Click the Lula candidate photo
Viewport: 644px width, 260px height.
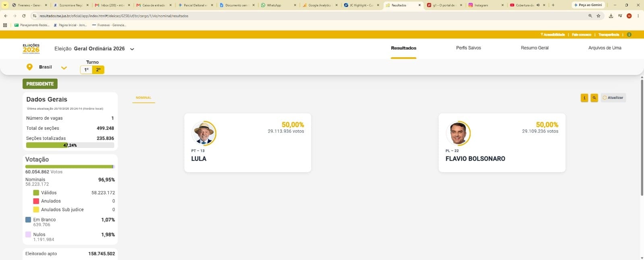(x=204, y=133)
